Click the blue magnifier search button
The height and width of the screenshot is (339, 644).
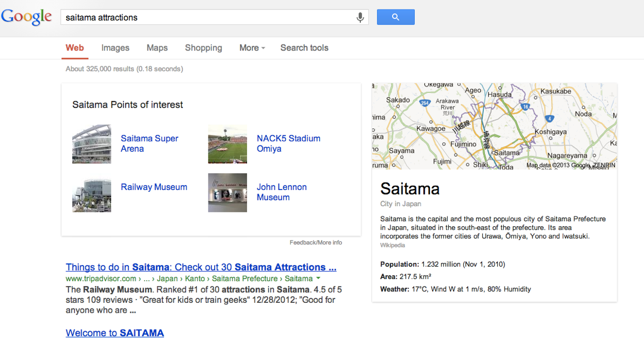tap(395, 17)
